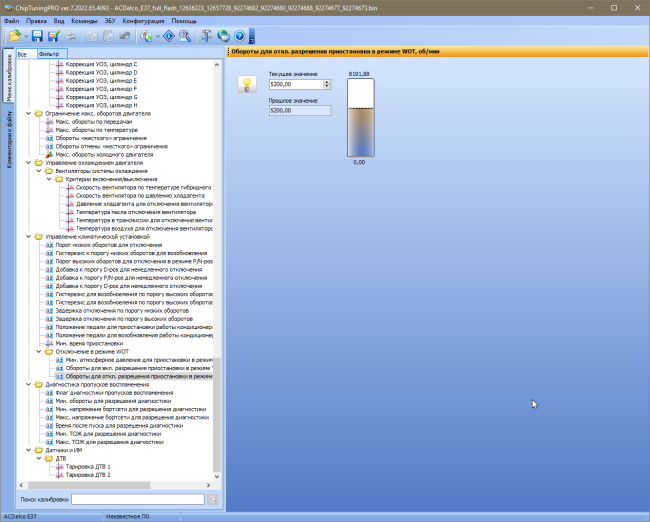Switch to the Фильтр tab

point(52,54)
